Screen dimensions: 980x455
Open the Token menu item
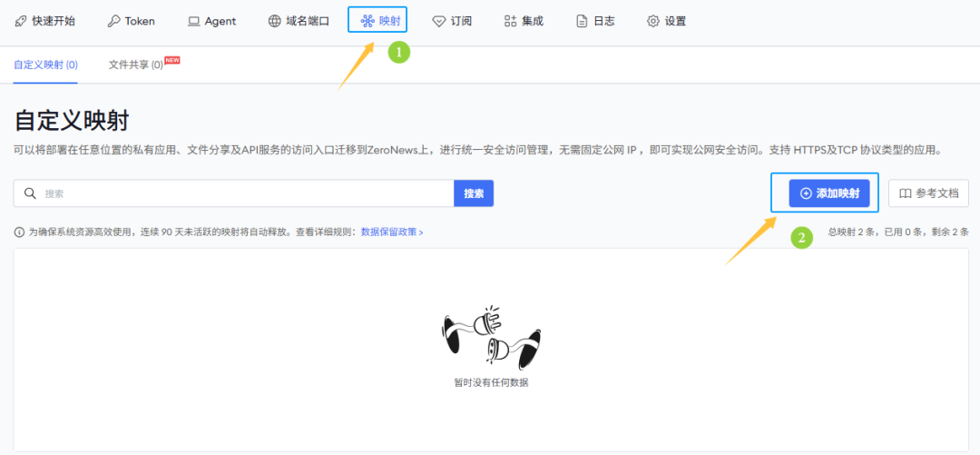pyautogui.click(x=139, y=21)
